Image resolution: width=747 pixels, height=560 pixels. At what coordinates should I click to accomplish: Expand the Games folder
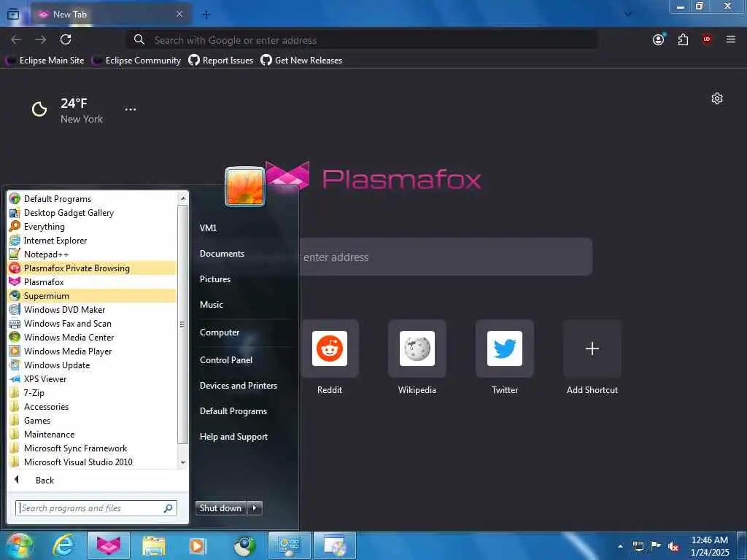pyautogui.click(x=93, y=421)
